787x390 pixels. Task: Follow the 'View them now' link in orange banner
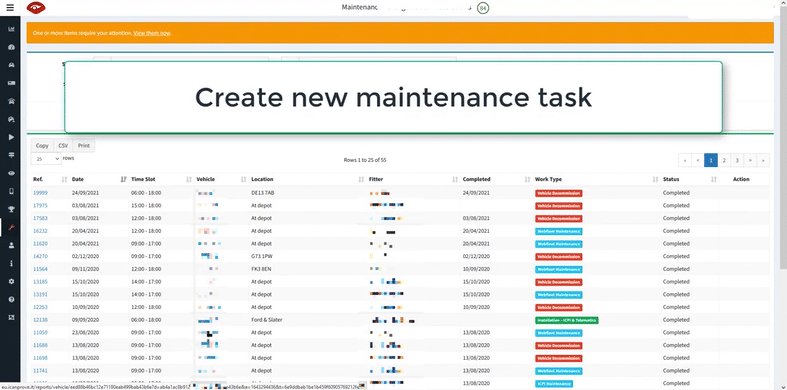coord(152,33)
